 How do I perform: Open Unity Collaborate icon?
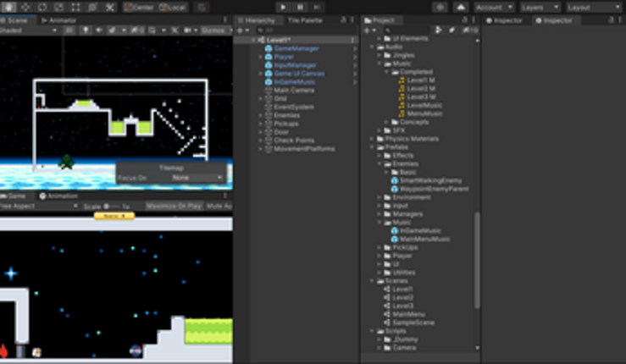440,7
